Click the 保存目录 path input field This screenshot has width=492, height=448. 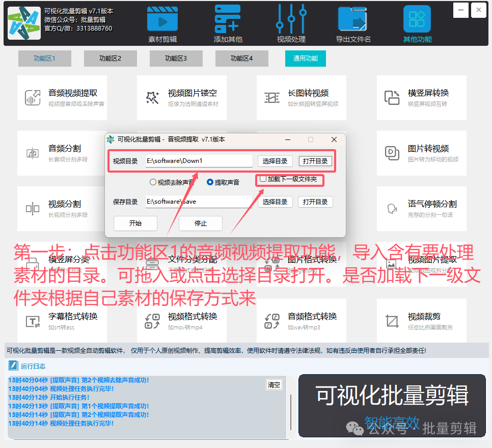click(199, 202)
